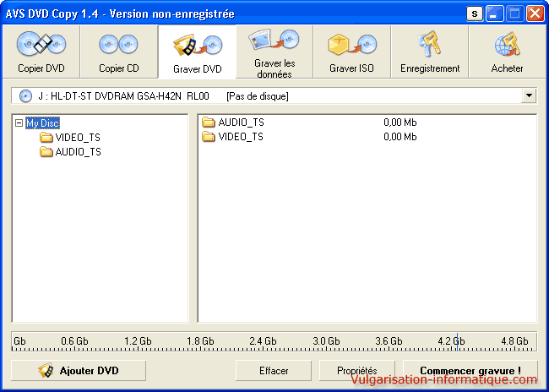The image size is (549, 392).
Task: Open the Copier DVD tab
Action: click(x=41, y=52)
